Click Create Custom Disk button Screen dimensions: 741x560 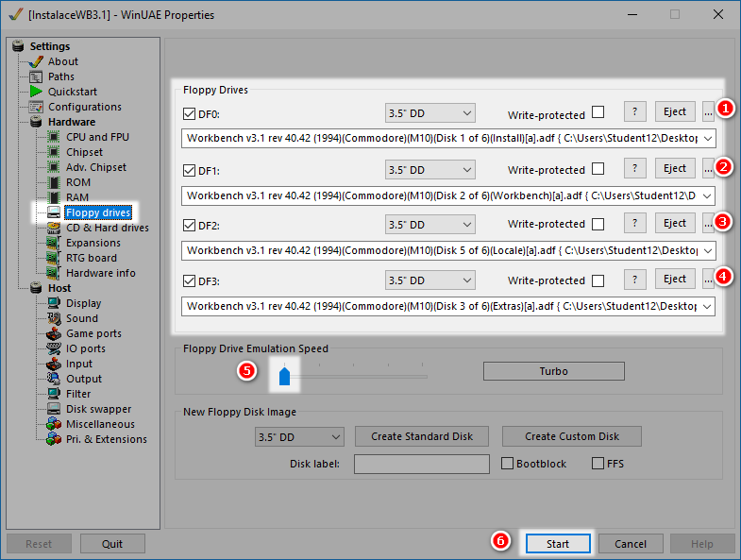(x=572, y=436)
